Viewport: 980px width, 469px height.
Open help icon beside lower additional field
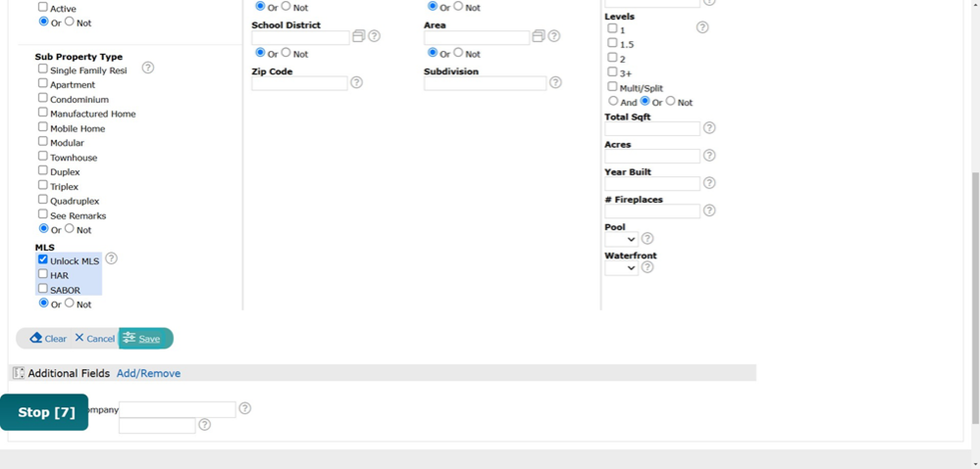(x=205, y=425)
